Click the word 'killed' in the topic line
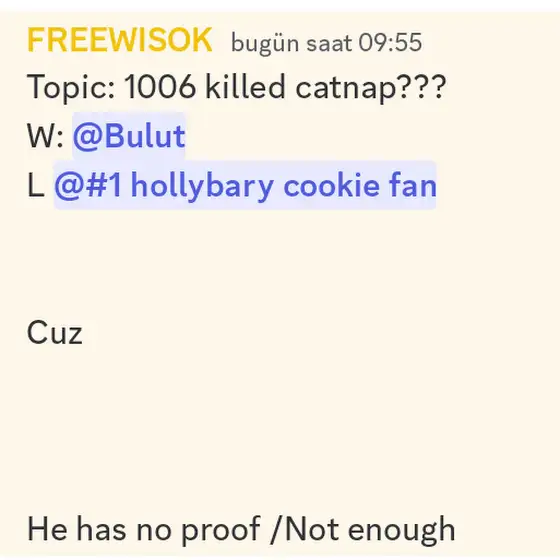Viewport: 560px width, 560px height. (245, 86)
